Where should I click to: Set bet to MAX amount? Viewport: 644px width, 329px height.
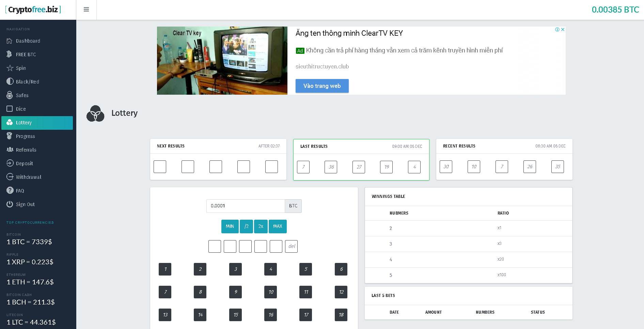pos(278,226)
